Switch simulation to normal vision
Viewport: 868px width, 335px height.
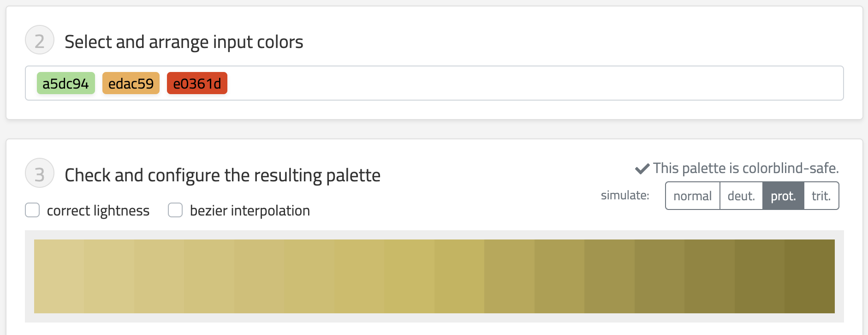pos(692,196)
